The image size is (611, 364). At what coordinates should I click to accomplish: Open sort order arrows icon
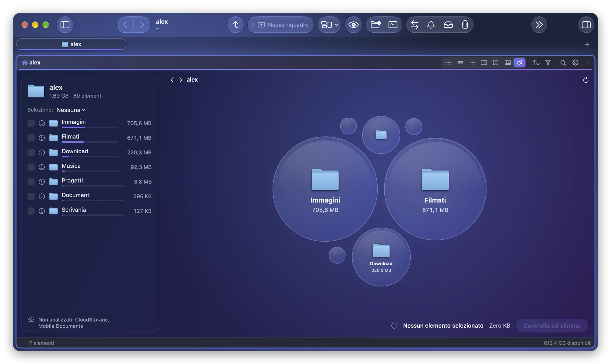coord(536,63)
